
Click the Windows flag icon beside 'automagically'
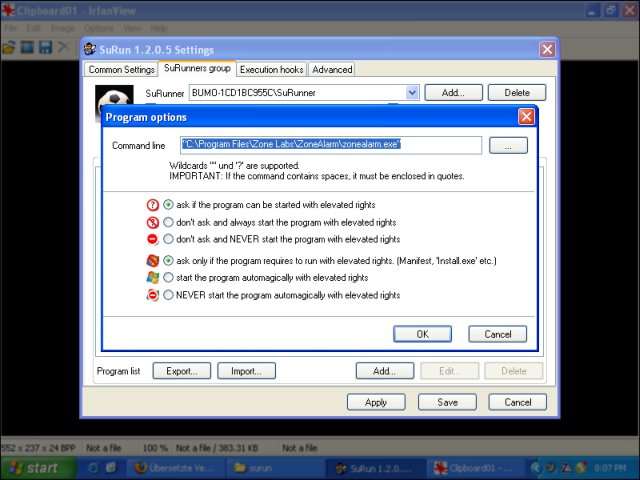coord(153,278)
